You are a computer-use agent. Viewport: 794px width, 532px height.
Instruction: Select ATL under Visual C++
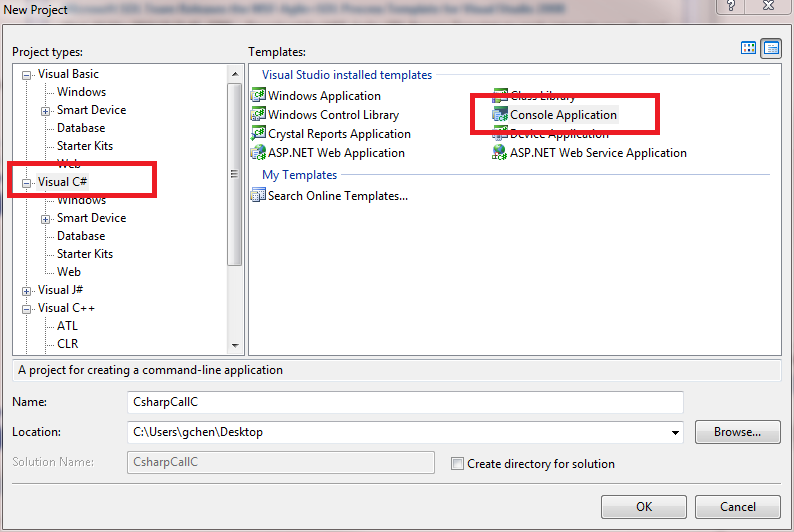coord(67,326)
